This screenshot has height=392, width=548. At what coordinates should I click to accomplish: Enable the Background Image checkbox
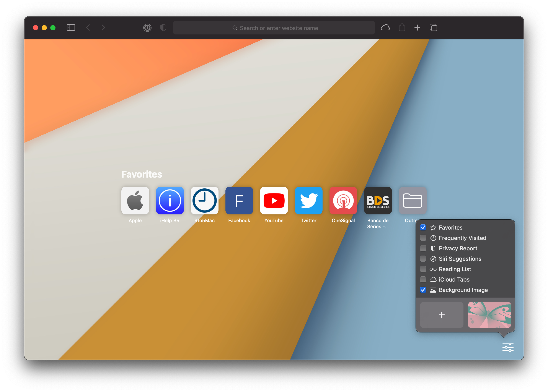click(x=423, y=290)
